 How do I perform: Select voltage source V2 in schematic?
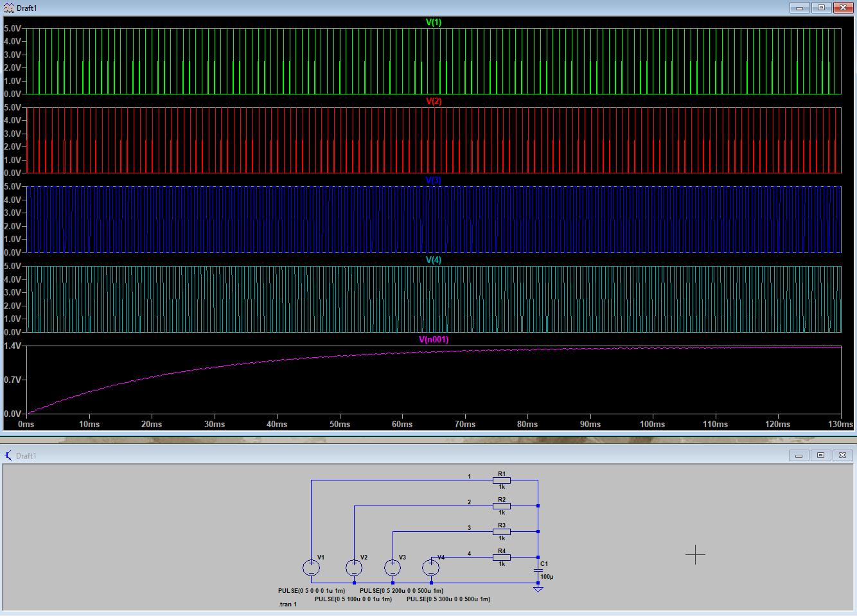pyautogui.click(x=354, y=567)
